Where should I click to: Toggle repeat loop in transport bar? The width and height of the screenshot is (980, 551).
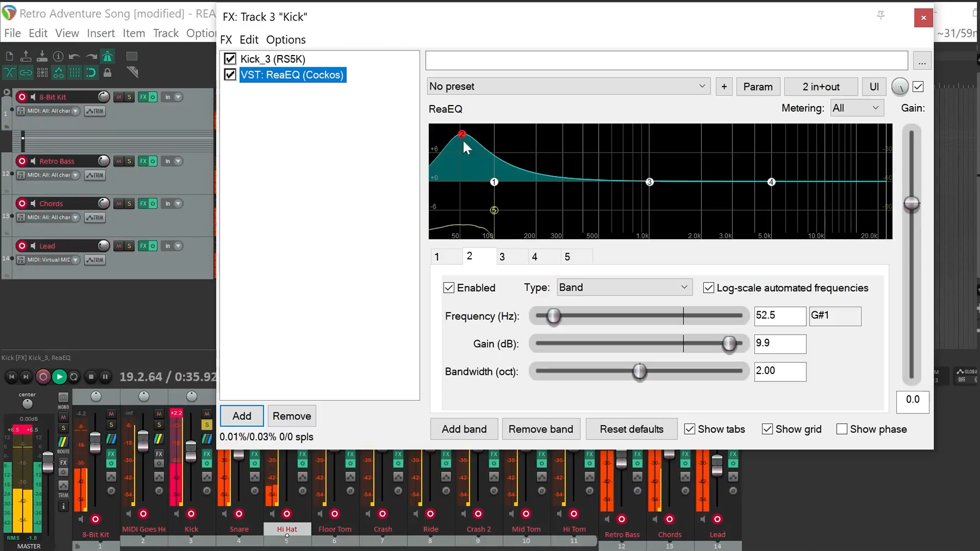point(74,377)
